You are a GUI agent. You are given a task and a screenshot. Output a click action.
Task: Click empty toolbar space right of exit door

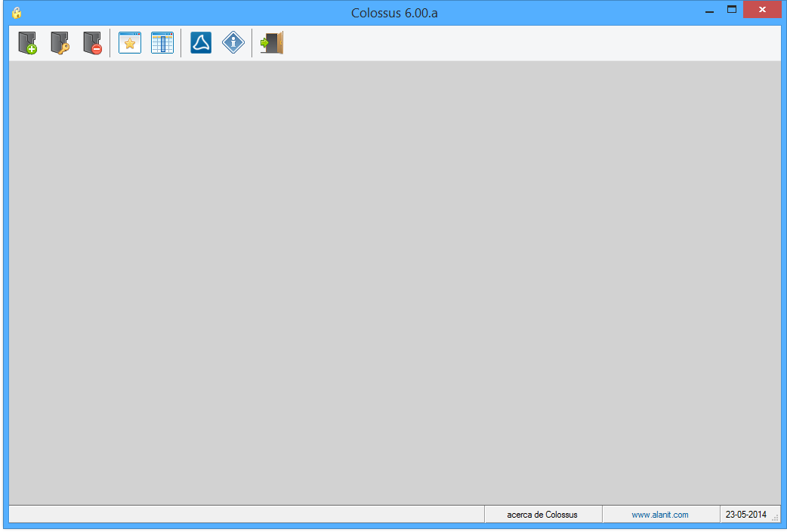coord(529,43)
